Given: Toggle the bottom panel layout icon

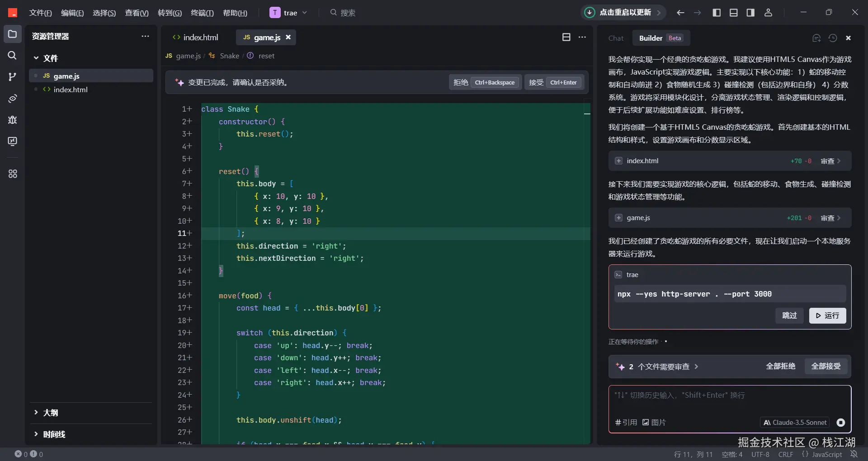Looking at the screenshot, I should 734,13.
